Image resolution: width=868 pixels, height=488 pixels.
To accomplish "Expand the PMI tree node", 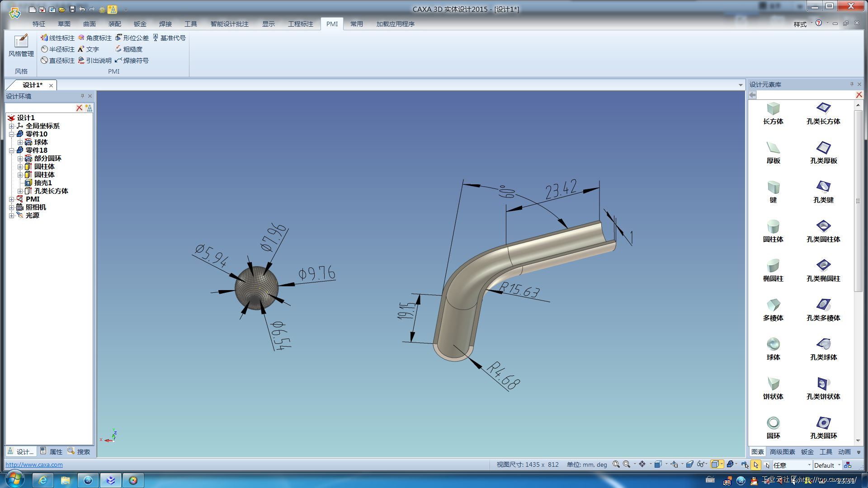I will point(12,199).
